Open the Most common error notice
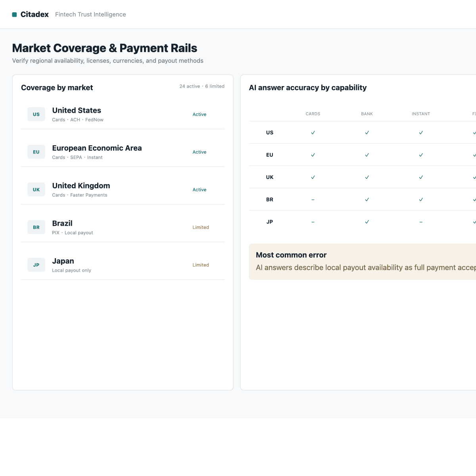The height and width of the screenshot is (476, 476). (x=363, y=262)
